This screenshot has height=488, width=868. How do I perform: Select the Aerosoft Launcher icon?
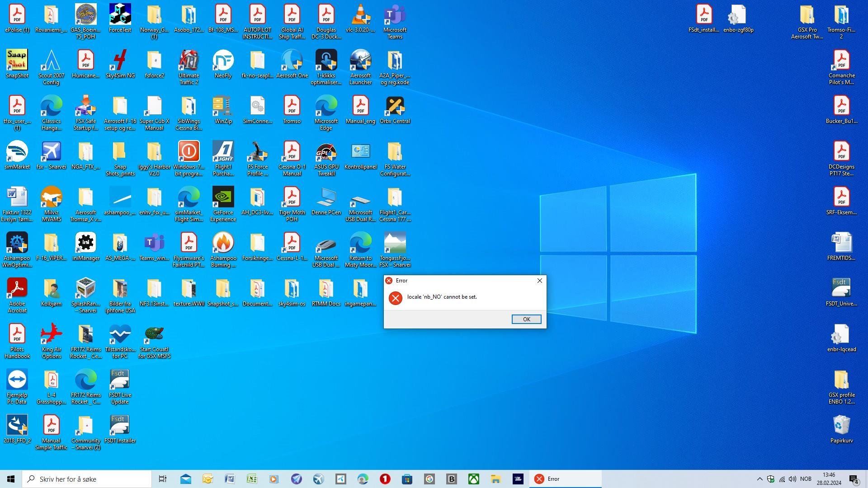click(360, 67)
